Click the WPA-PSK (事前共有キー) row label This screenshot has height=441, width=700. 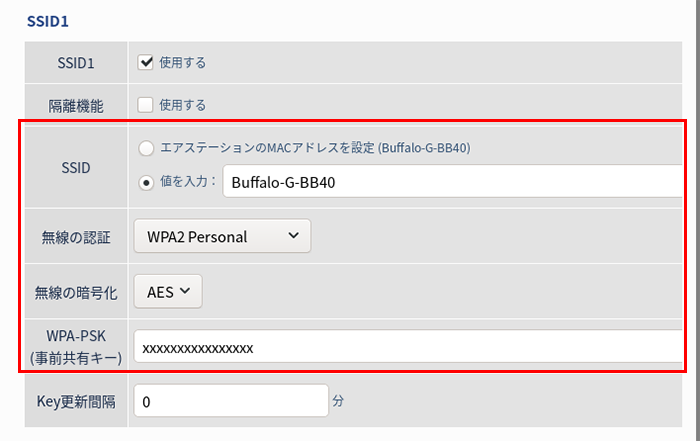click(x=76, y=347)
